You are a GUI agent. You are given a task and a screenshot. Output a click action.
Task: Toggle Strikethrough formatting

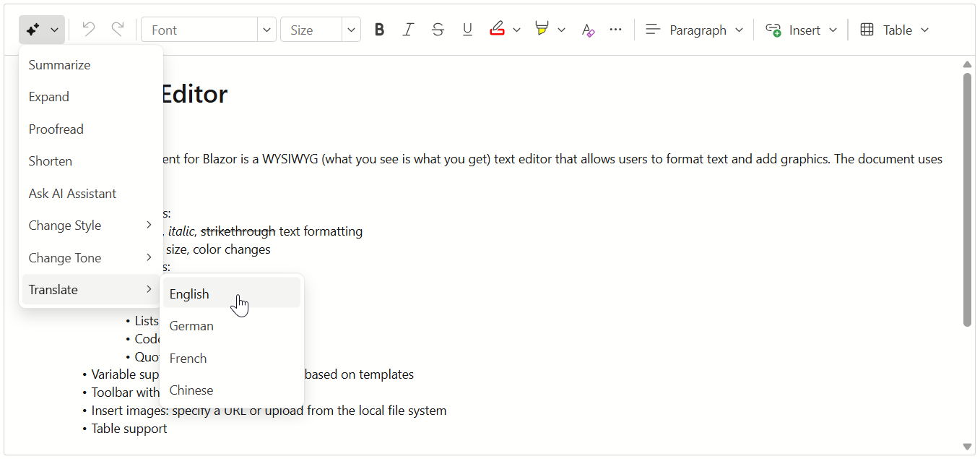(438, 30)
